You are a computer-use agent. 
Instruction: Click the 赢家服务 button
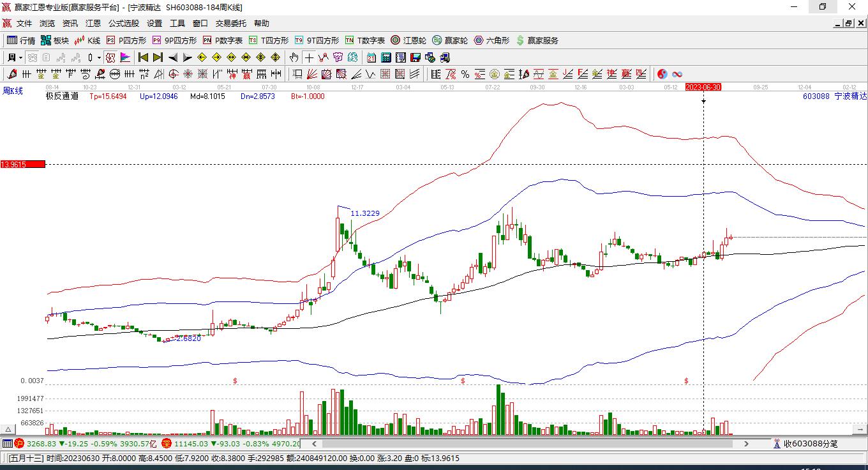click(537, 40)
